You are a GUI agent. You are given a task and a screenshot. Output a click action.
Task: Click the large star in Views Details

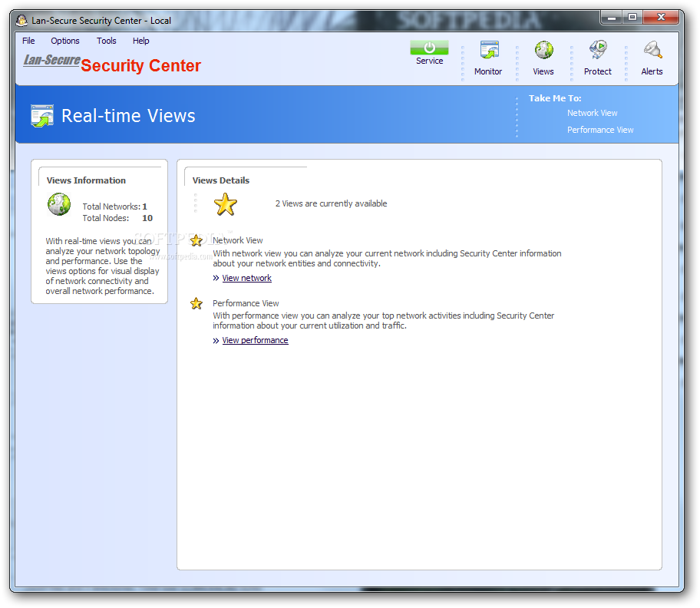click(226, 204)
